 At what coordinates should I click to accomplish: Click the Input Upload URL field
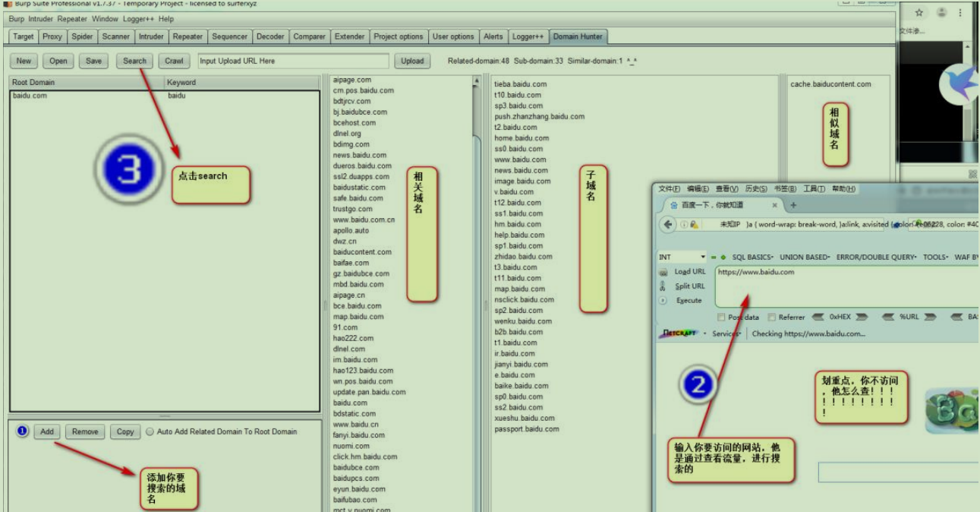coord(293,61)
